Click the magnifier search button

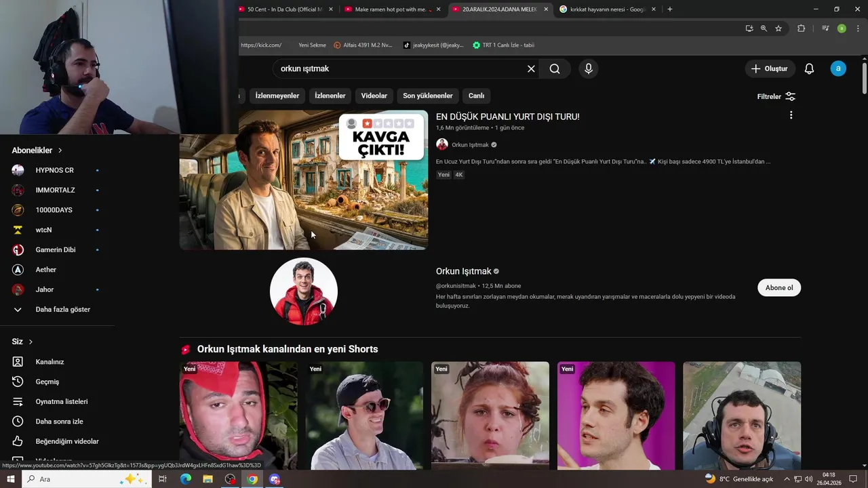(x=555, y=68)
